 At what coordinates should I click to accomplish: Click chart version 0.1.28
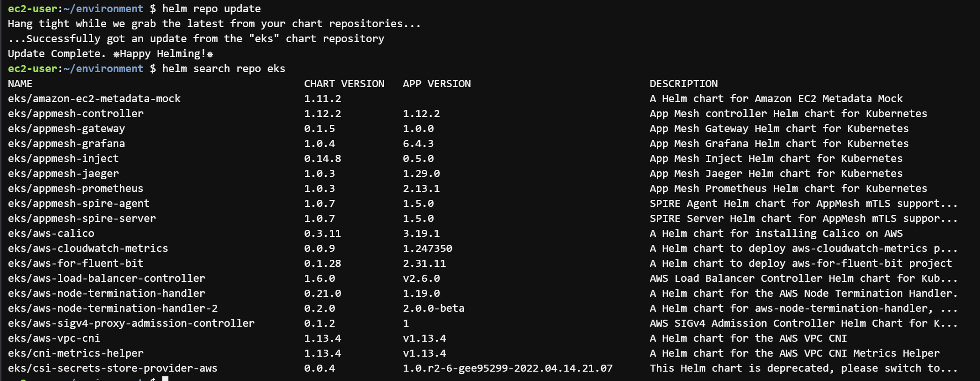[x=323, y=264]
